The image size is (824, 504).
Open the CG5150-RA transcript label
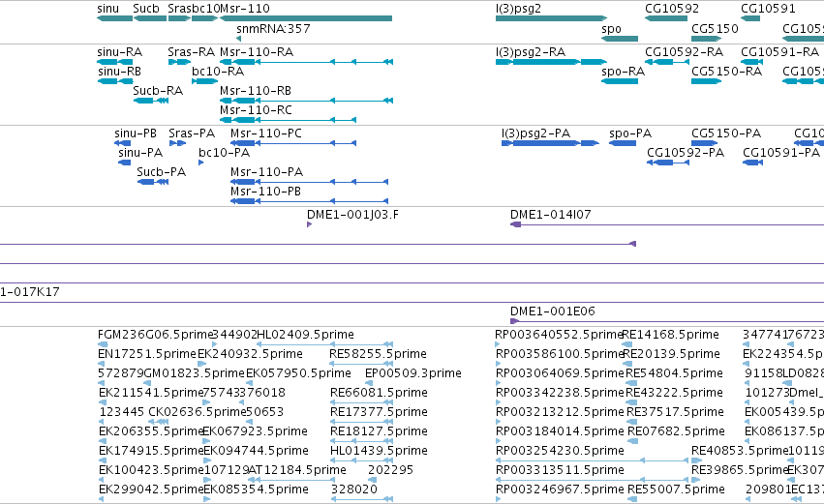[727, 72]
